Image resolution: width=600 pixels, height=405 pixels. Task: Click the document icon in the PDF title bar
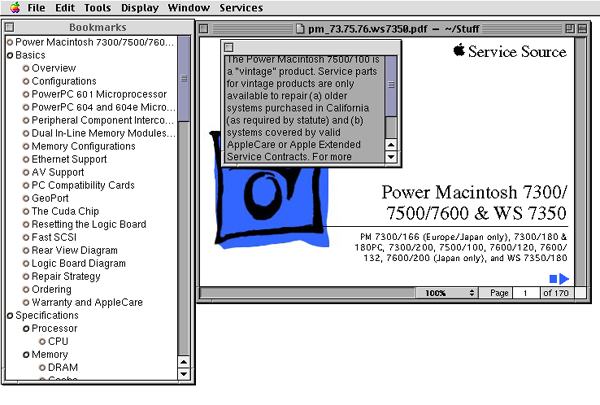pyautogui.click(x=300, y=29)
